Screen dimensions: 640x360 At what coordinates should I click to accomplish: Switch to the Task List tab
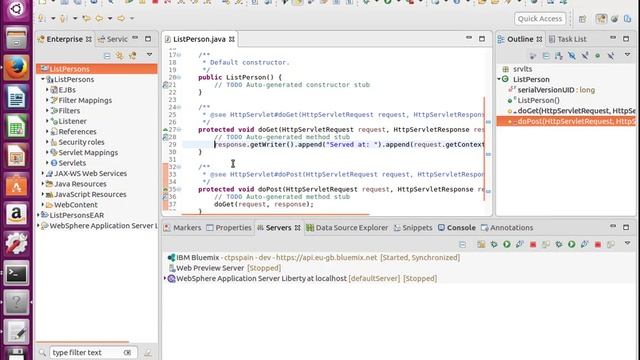click(567, 39)
